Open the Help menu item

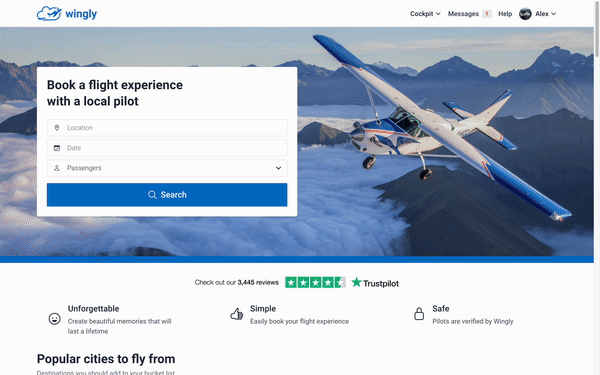pos(505,14)
